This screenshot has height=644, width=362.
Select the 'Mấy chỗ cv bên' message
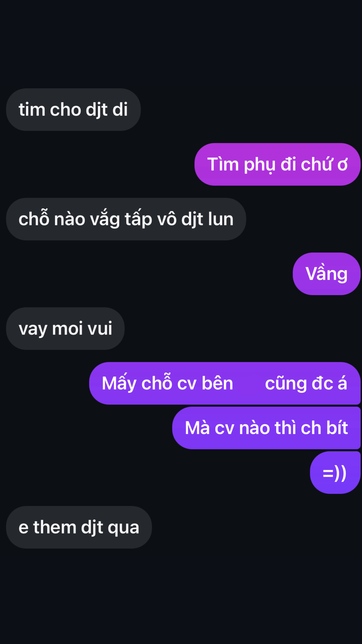225,383
